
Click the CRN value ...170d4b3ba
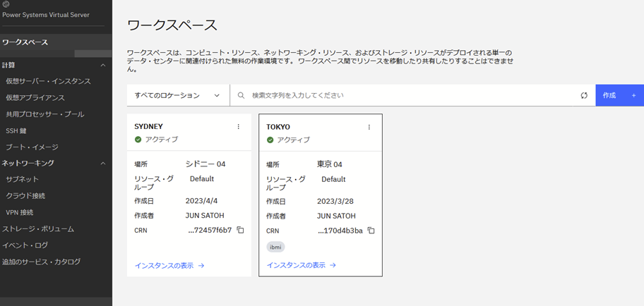click(x=340, y=231)
